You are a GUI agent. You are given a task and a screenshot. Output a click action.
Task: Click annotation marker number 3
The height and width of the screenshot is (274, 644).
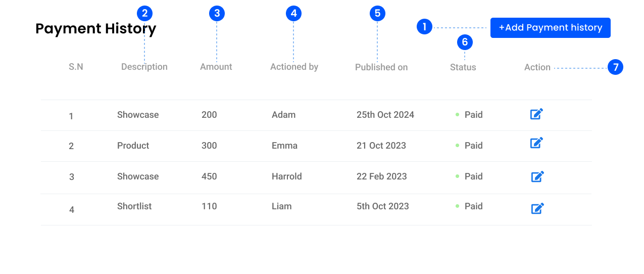[x=217, y=13]
